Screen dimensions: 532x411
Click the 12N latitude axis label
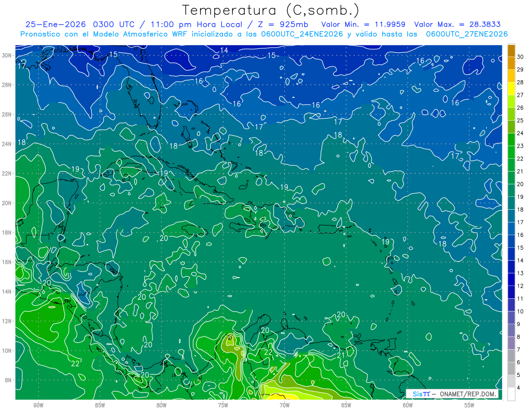pos(7,321)
